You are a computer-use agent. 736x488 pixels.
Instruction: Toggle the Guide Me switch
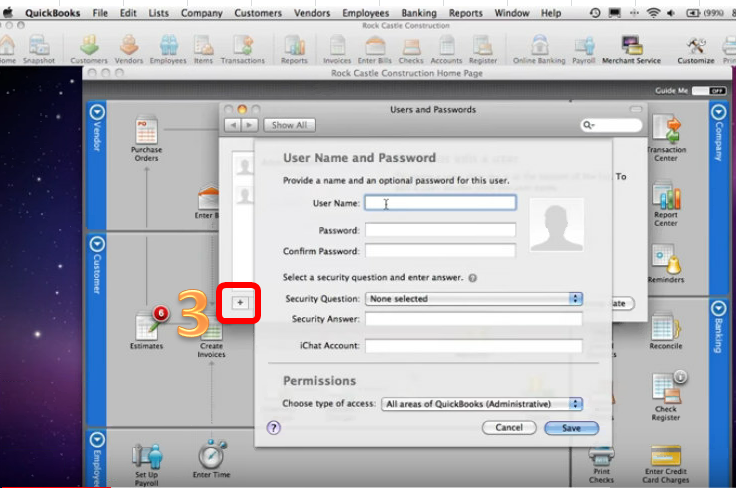(709, 91)
